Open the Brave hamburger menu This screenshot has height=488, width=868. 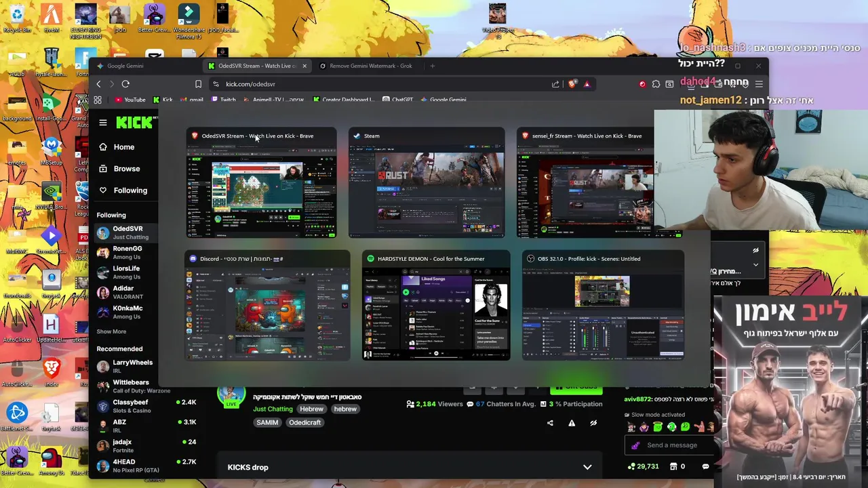click(x=759, y=84)
